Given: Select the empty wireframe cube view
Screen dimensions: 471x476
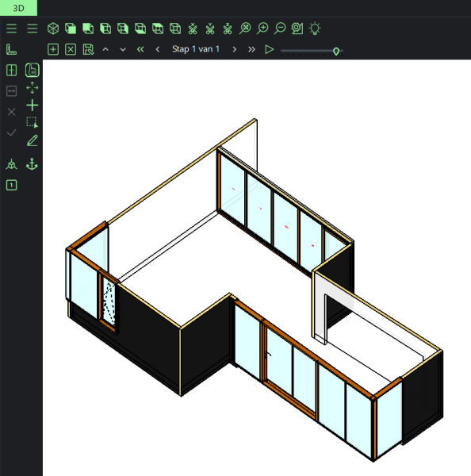Looking at the screenshot, I should pyautogui.click(x=175, y=29).
